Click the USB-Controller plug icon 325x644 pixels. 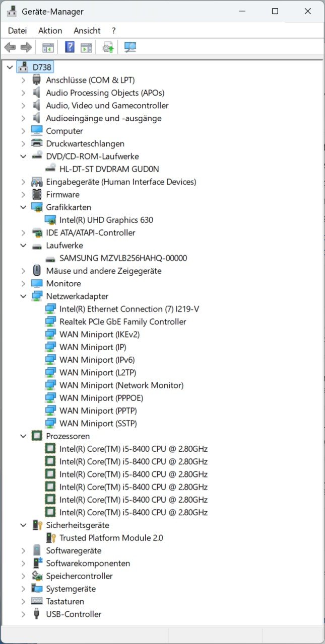(x=37, y=614)
